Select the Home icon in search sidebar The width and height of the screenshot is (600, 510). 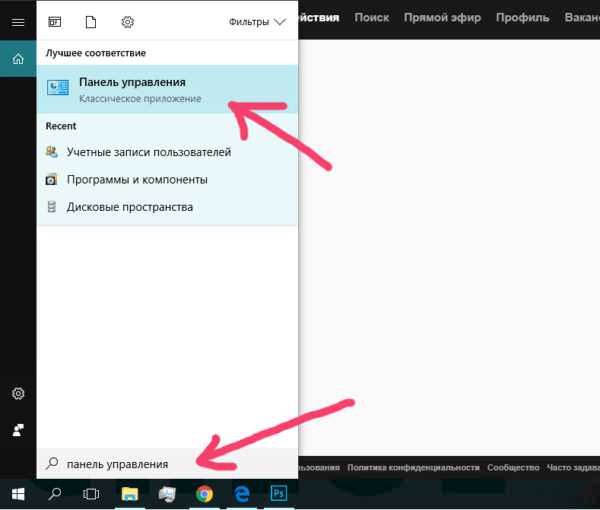[x=18, y=59]
